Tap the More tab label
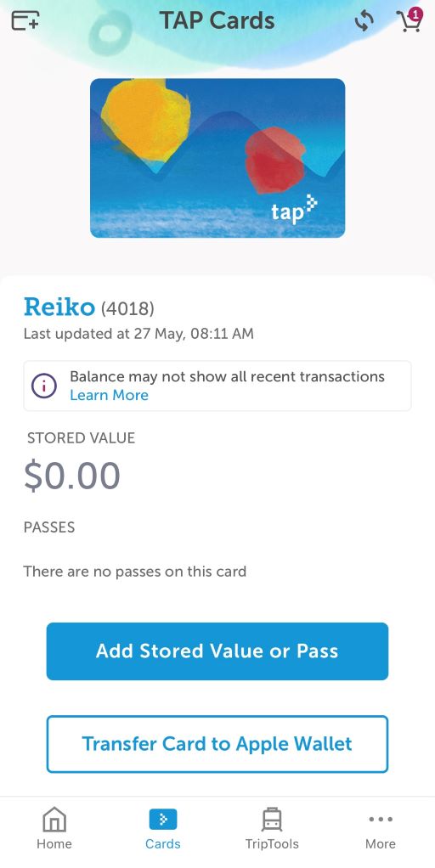 pos(381,843)
